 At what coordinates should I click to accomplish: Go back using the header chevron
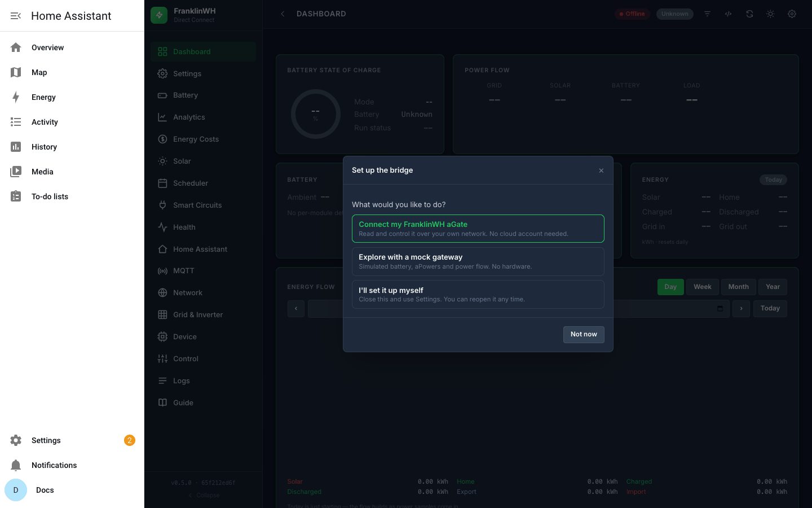(283, 14)
